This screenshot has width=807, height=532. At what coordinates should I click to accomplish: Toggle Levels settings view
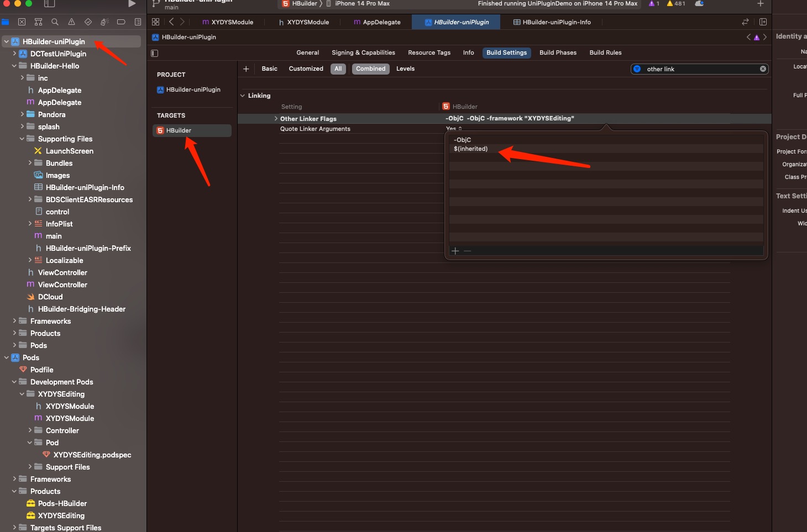click(x=405, y=69)
